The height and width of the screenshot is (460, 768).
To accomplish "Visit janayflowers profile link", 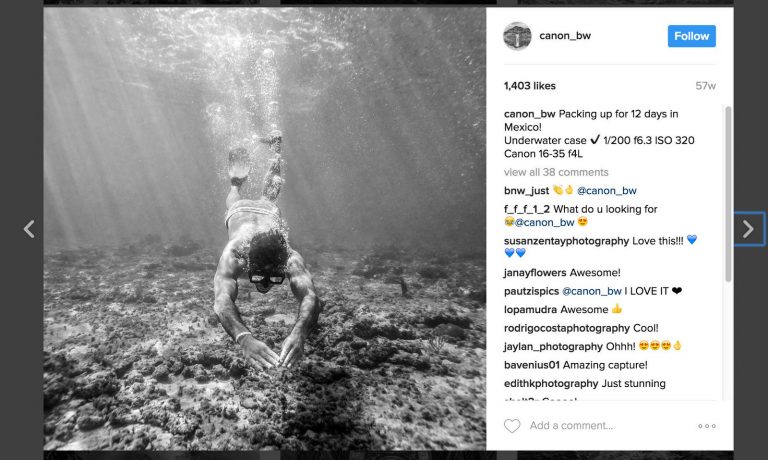I will (x=535, y=272).
